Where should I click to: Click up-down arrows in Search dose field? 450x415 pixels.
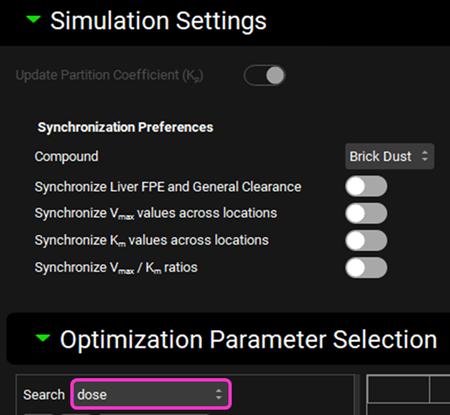[x=219, y=394]
